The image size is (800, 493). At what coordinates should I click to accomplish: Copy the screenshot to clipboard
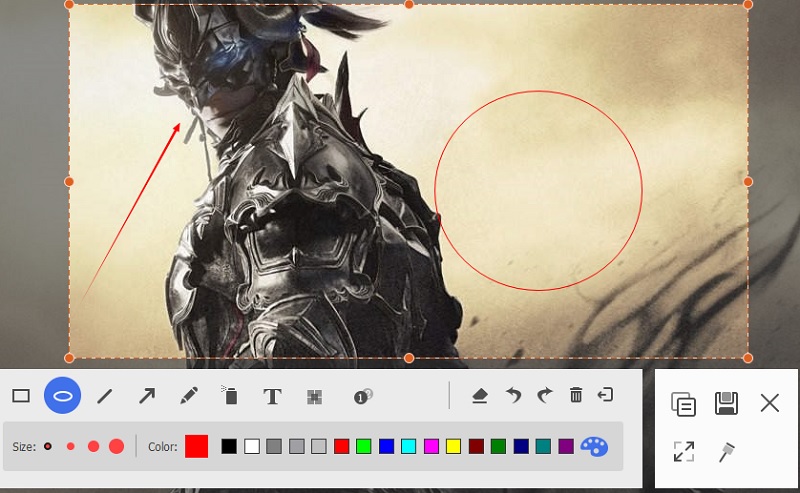point(683,404)
